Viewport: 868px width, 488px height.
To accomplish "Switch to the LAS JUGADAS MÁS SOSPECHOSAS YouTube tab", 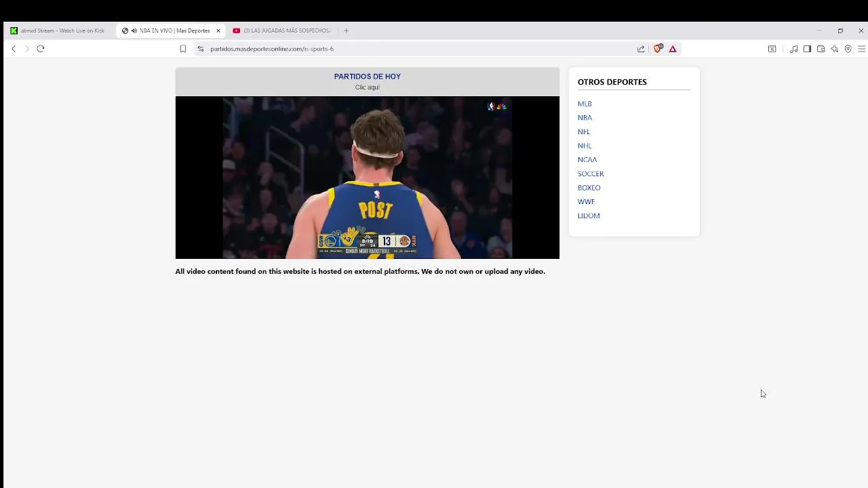I will pos(281,30).
